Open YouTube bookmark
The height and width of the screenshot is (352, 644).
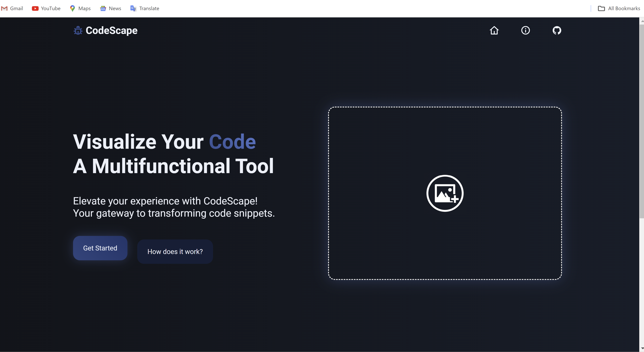(46, 8)
